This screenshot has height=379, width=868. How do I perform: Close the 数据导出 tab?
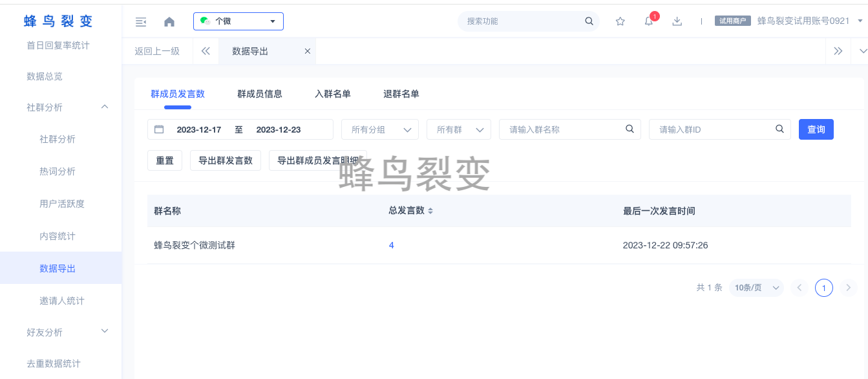click(x=308, y=51)
